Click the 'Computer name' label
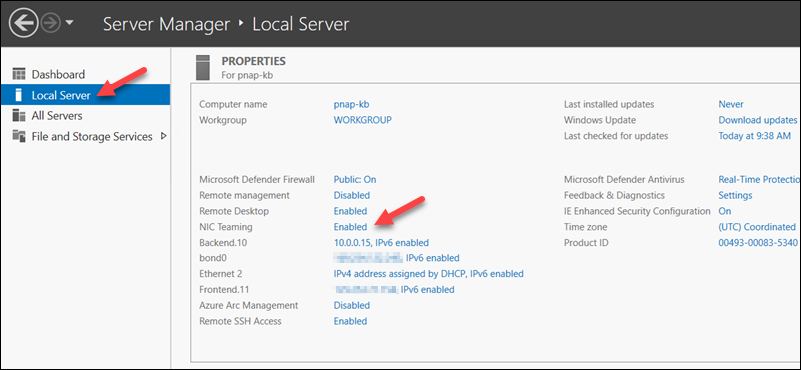Image resolution: width=801 pixels, height=370 pixels. [x=233, y=104]
